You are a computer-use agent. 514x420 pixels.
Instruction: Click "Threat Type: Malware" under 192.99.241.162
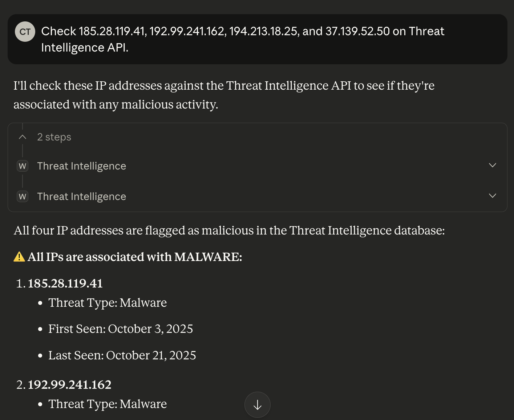[108, 404]
